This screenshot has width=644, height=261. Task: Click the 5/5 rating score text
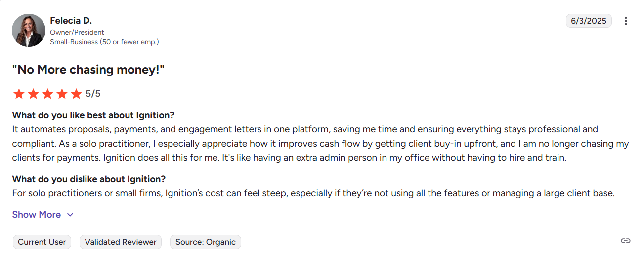93,94
